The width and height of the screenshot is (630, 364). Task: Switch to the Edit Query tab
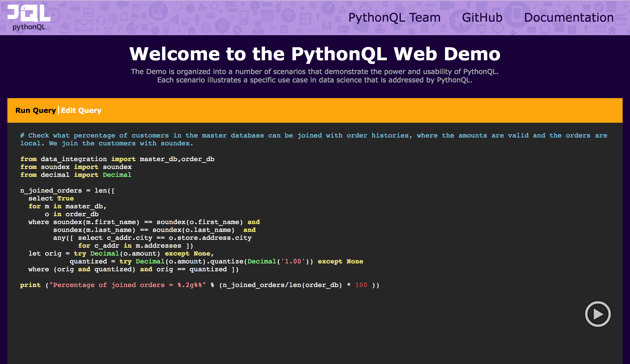pos(81,110)
